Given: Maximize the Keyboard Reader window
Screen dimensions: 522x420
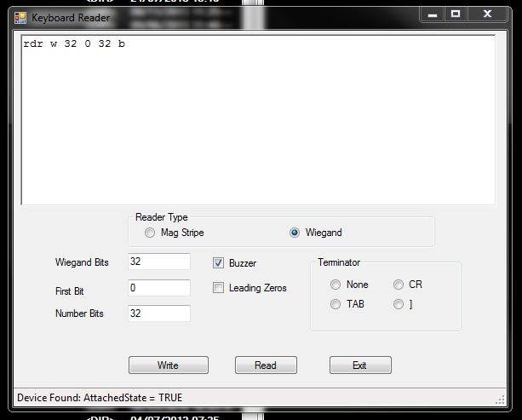Looking at the screenshot, I should tap(456, 14).
